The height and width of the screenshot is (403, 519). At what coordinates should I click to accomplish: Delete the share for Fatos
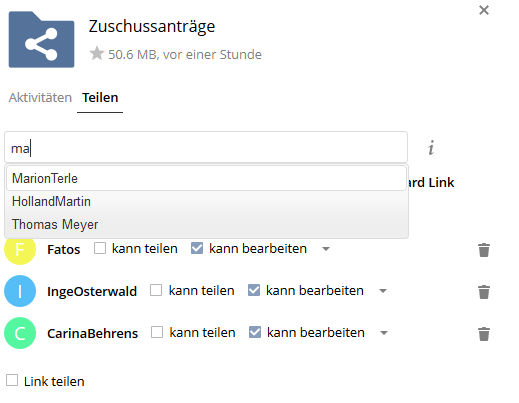pyautogui.click(x=484, y=250)
